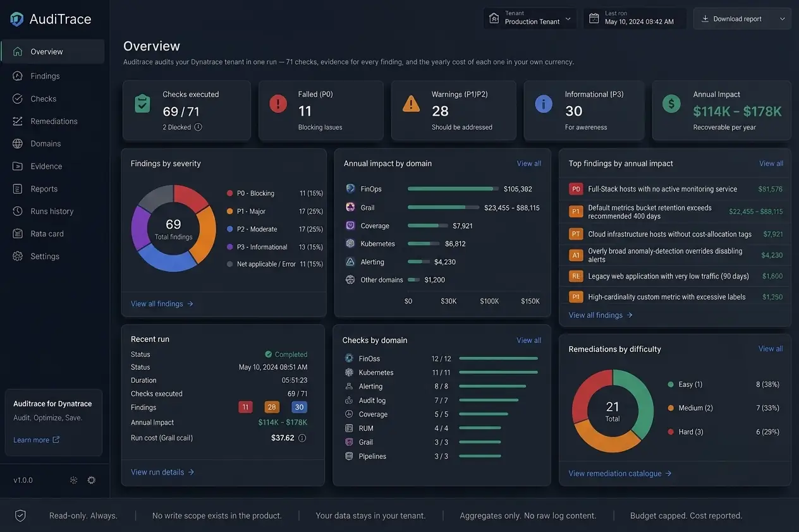799x532 pixels.
Task: Click the Audit log icon in Checks by domain
Action: [349, 400]
